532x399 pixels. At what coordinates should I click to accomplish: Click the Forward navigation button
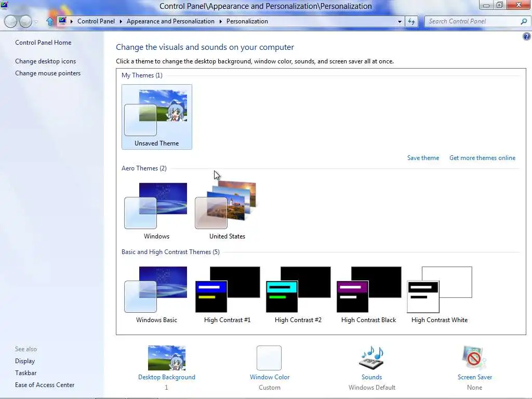tap(25, 21)
